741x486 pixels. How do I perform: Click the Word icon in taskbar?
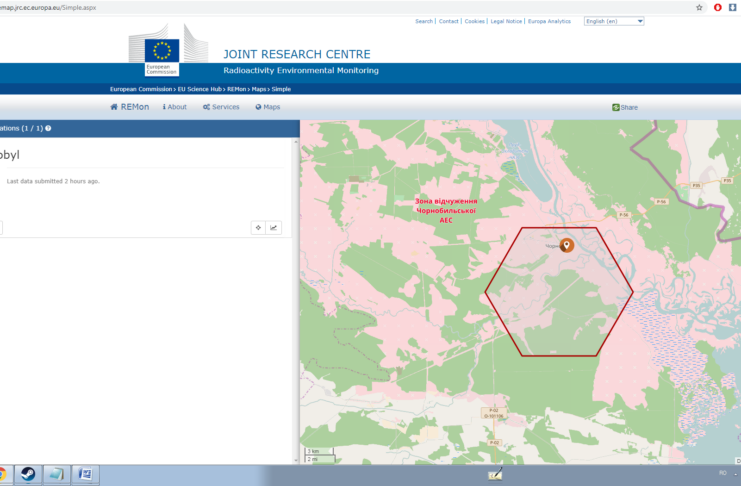(85, 474)
